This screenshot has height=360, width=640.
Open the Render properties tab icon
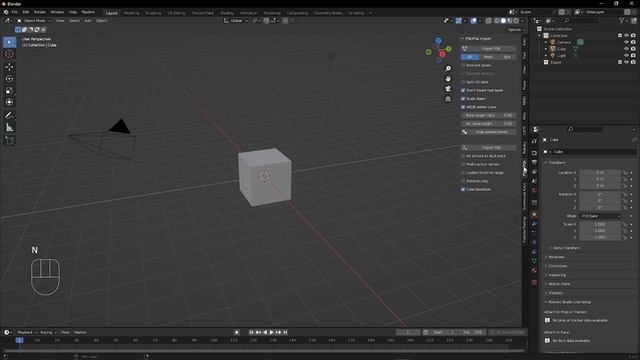tap(534, 153)
